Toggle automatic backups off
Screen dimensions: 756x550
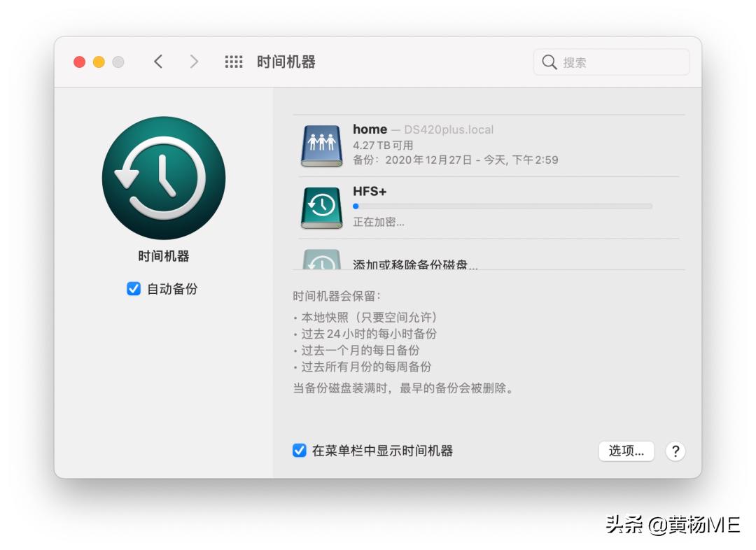[133, 288]
